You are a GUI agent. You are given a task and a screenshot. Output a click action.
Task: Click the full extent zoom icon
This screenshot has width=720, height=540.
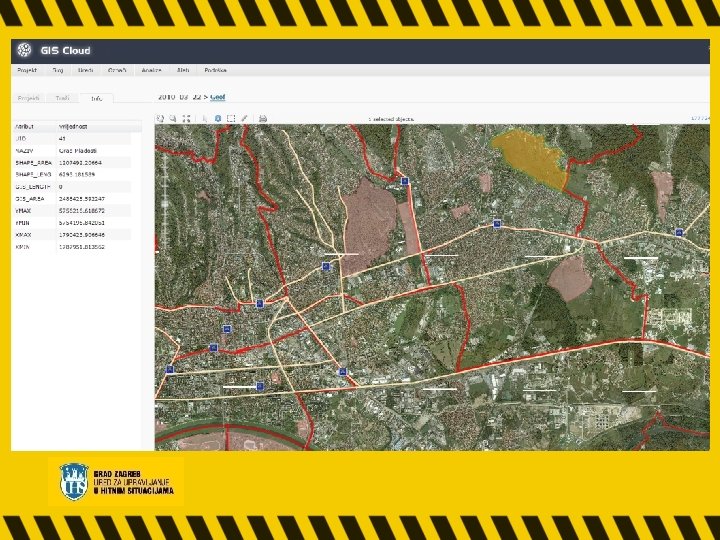(186, 118)
